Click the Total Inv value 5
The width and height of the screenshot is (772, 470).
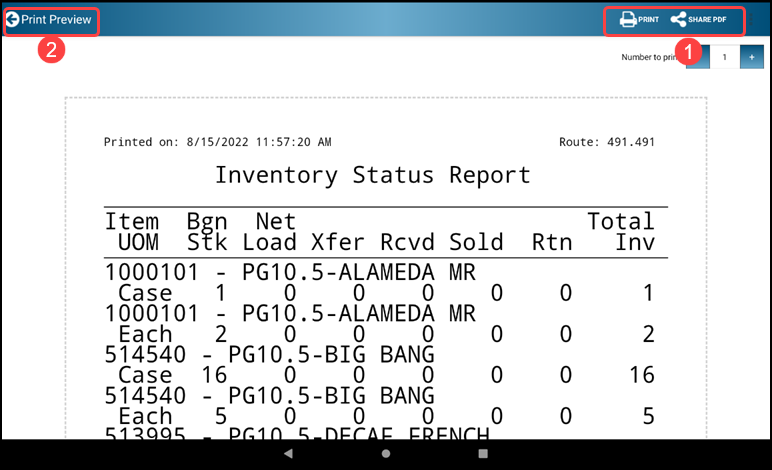tap(648, 416)
